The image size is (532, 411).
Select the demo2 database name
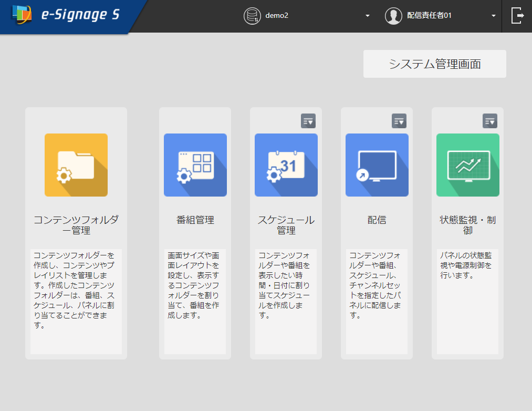[277, 16]
